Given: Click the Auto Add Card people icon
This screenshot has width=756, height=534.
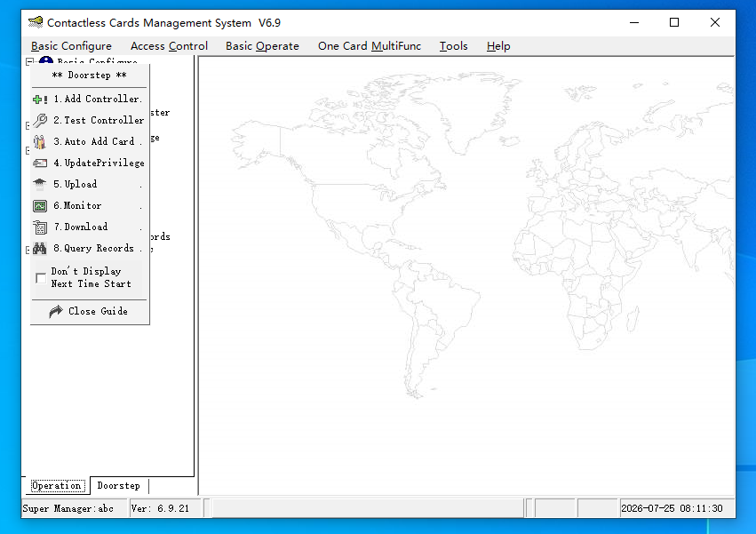Looking at the screenshot, I should click(40, 142).
